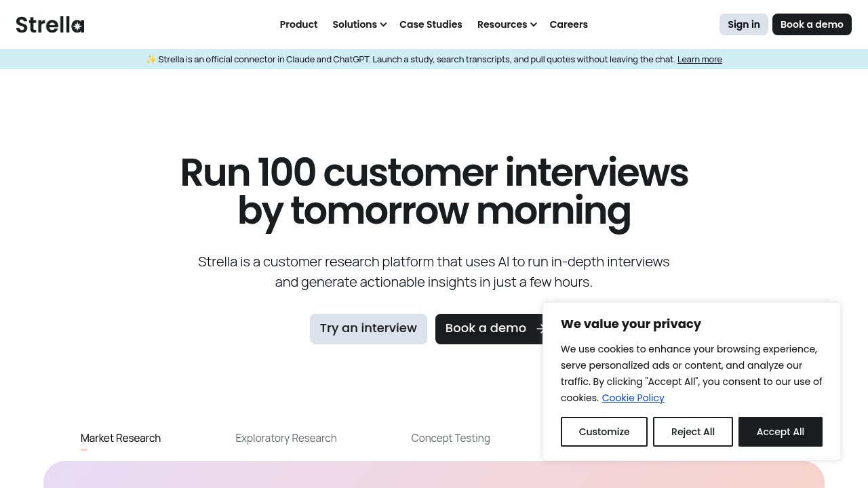The image size is (868, 488).
Task: Click the sparkle emoji in the announcement banner
Action: coord(151,59)
